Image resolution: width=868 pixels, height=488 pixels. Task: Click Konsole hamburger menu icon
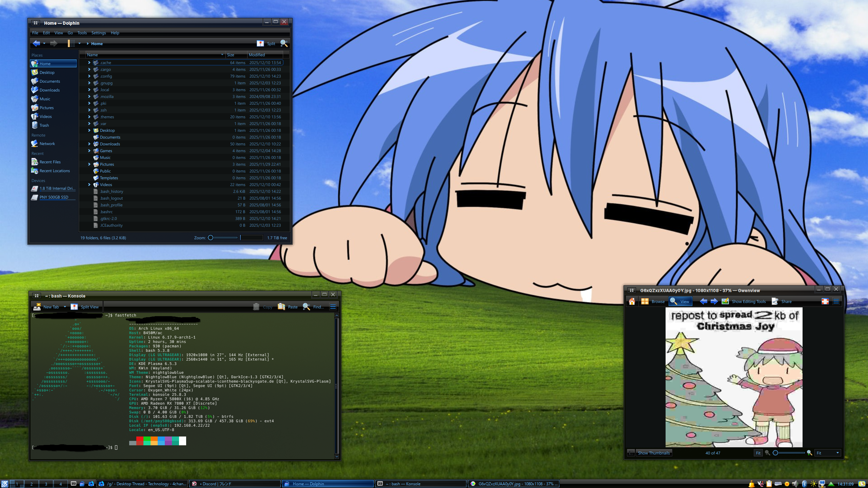point(333,307)
